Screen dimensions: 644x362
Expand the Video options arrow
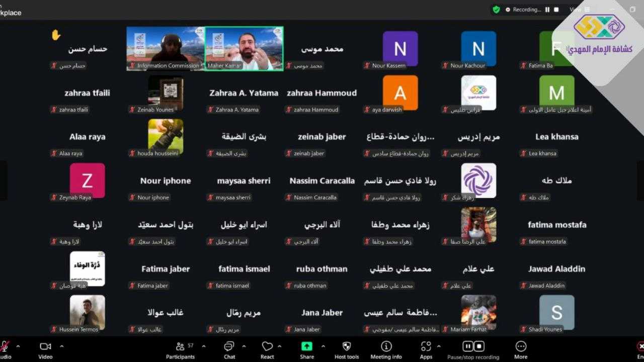click(x=62, y=346)
